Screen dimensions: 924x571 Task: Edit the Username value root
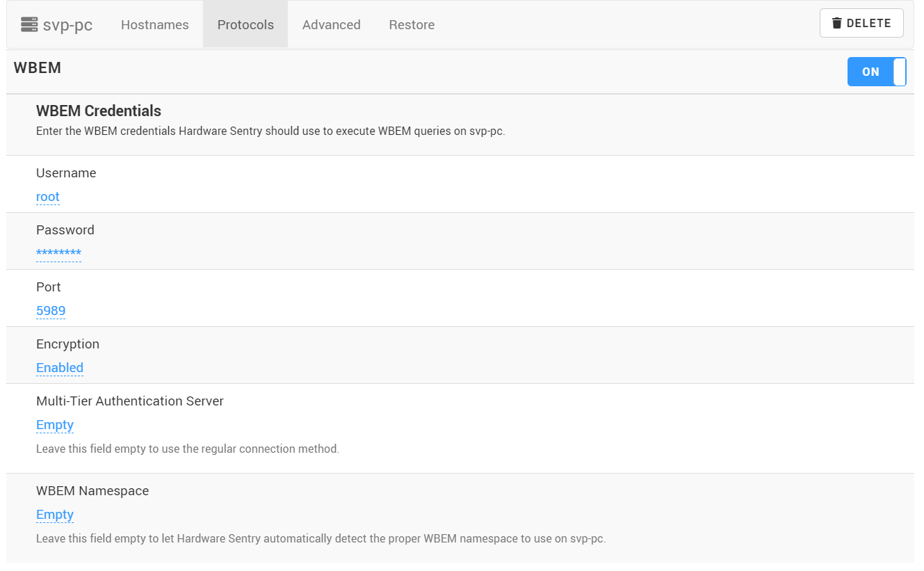click(x=47, y=197)
